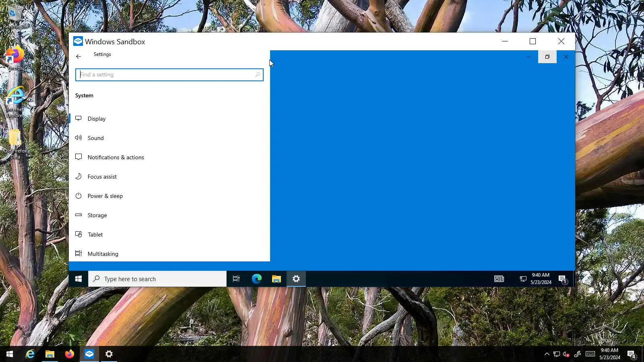Click host clock showing 9:40 AM
This screenshot has width=644, height=362.
tap(609, 354)
